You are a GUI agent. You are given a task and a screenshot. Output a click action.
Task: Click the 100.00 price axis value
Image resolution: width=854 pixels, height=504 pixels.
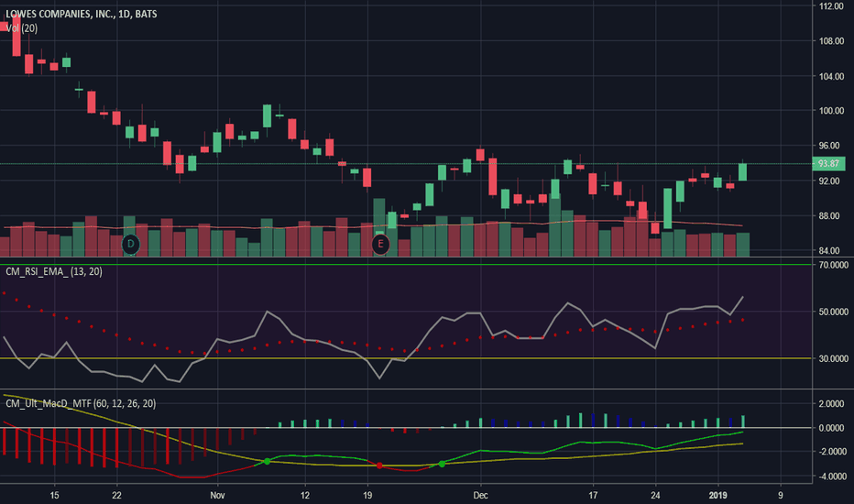831,111
